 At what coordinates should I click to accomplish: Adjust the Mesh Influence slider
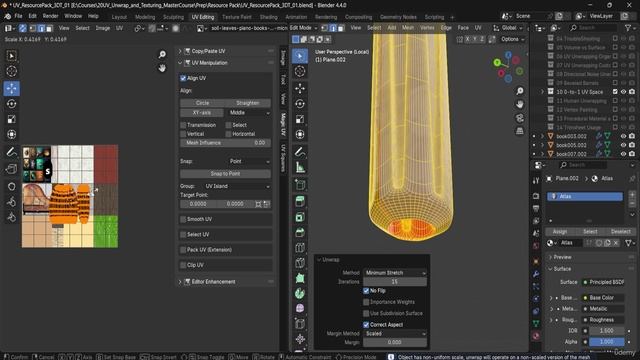225,143
